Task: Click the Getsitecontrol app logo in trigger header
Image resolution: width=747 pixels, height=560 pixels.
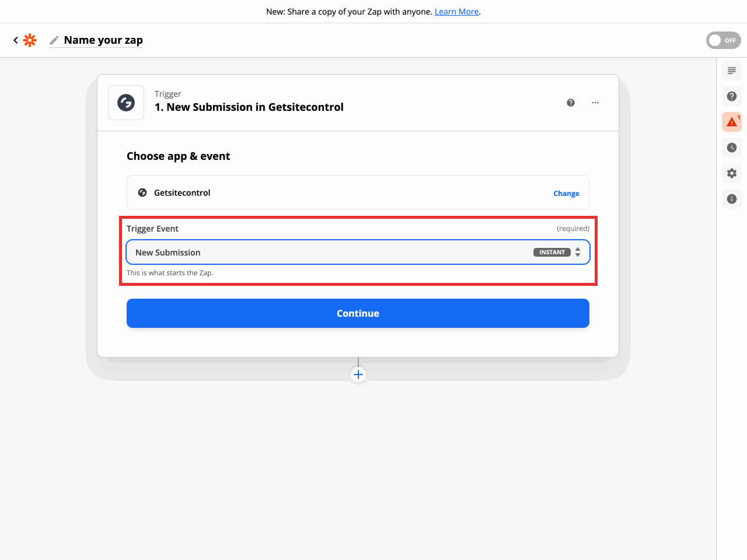Action: [x=126, y=103]
